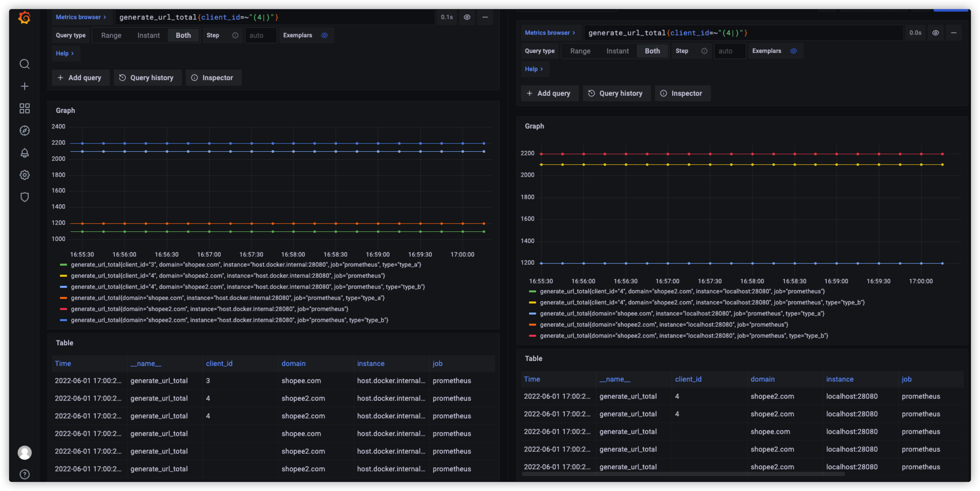Open the help question mark icon
980x491 pixels.
[24, 474]
